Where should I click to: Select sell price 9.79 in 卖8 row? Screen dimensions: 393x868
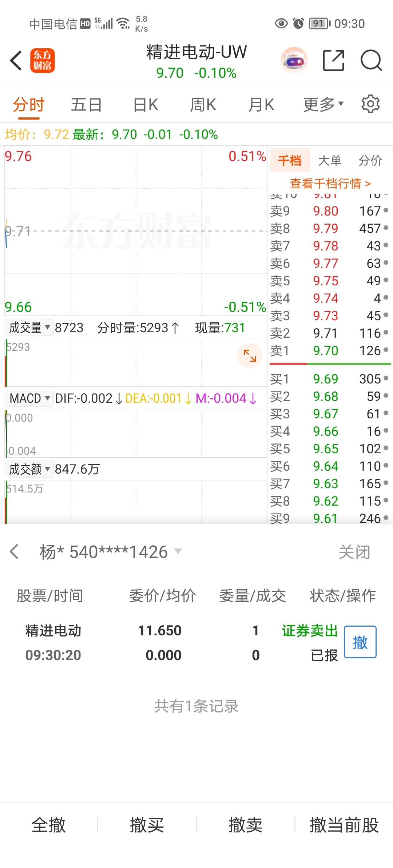(326, 228)
